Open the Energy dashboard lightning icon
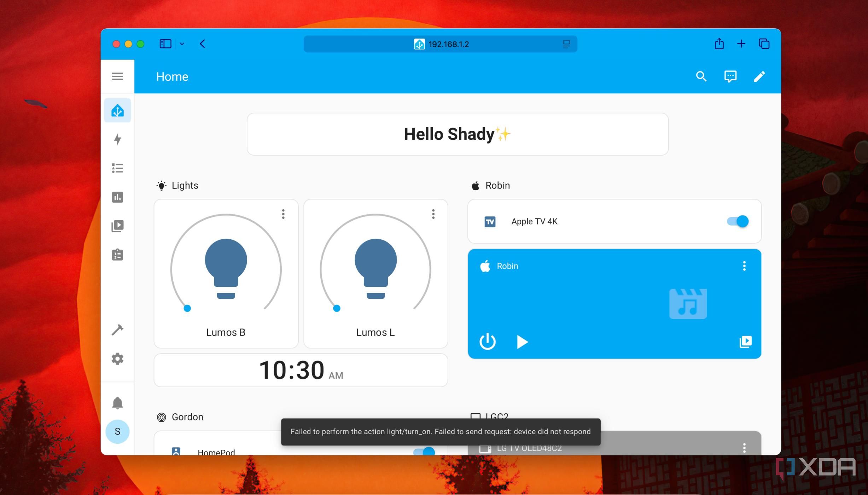 tap(117, 139)
